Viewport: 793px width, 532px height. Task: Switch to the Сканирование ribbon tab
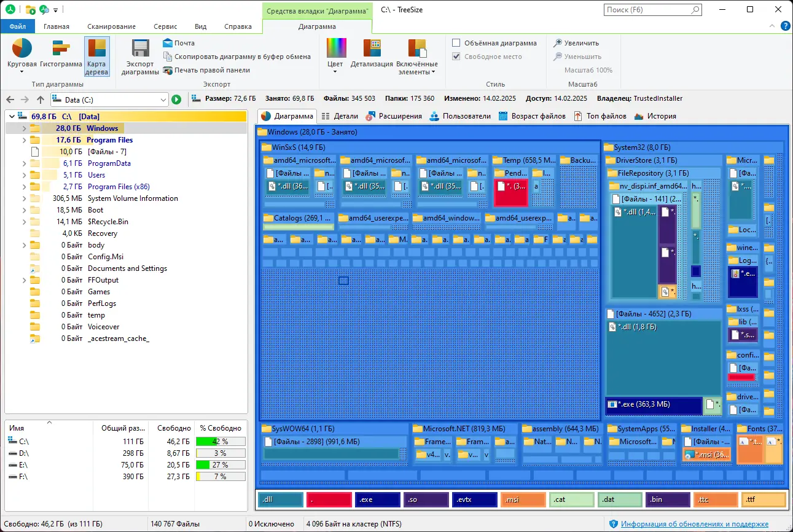[x=111, y=26]
